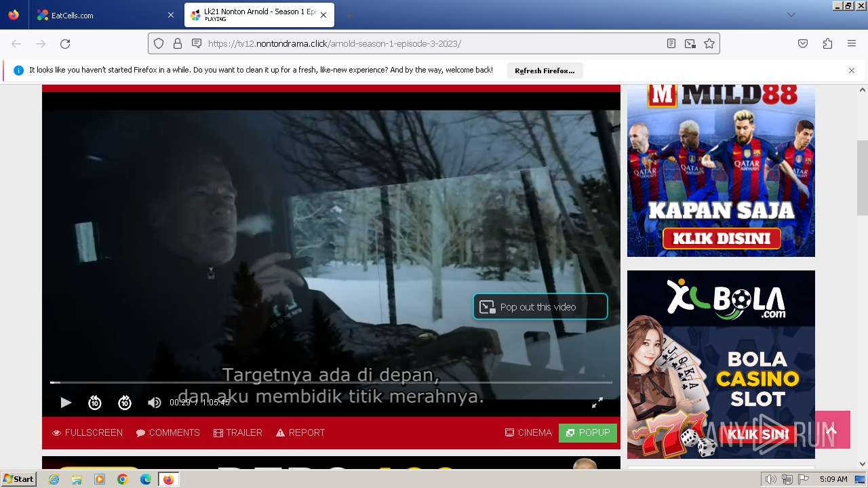This screenshot has height=488, width=868.
Task: Open the XLBola casino slot ad
Action: pos(721,365)
